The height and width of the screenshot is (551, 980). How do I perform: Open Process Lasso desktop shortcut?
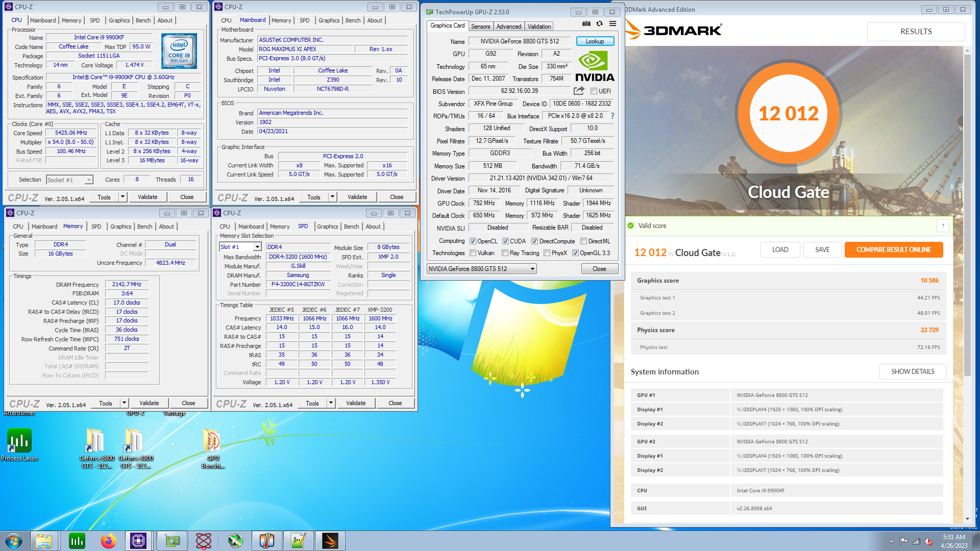point(19,444)
